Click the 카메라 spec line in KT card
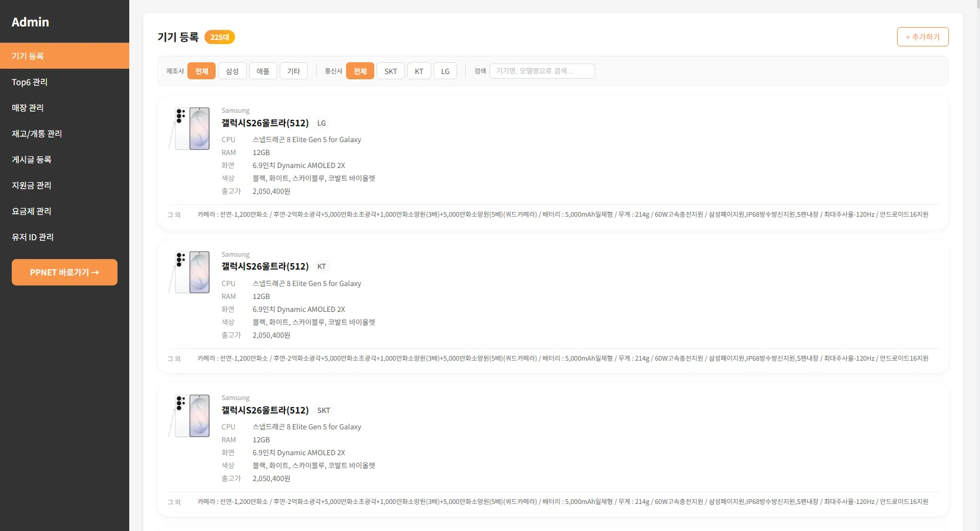980x531 pixels. click(563, 358)
